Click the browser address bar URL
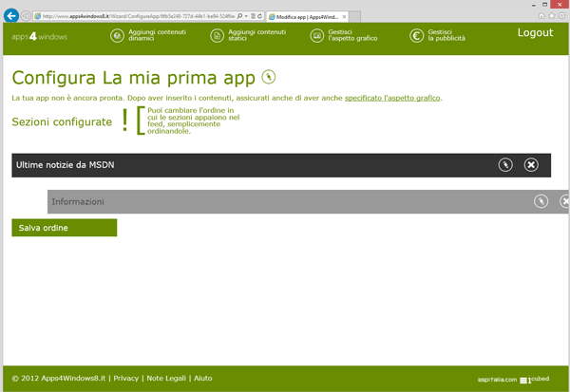This screenshot has width=570, height=392. (x=133, y=16)
